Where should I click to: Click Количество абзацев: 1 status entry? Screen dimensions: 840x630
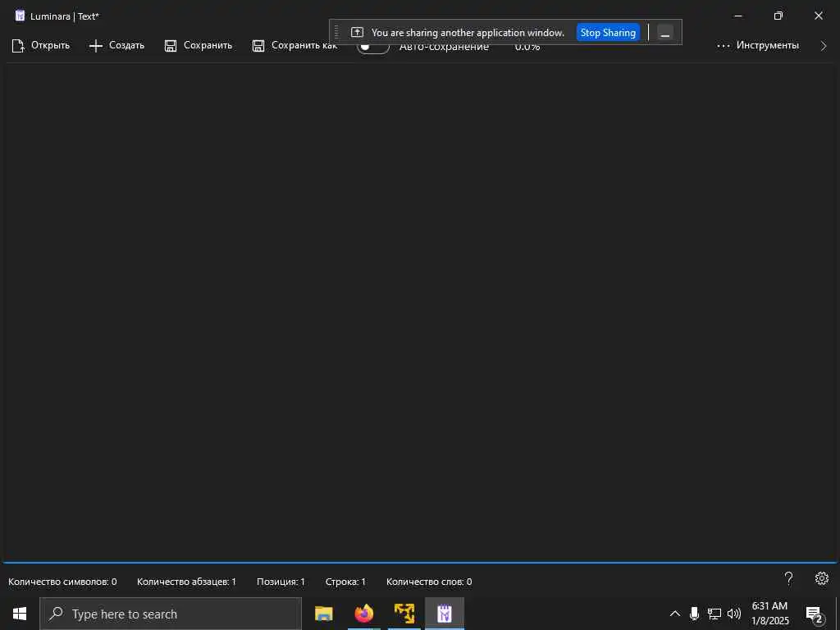tap(186, 582)
